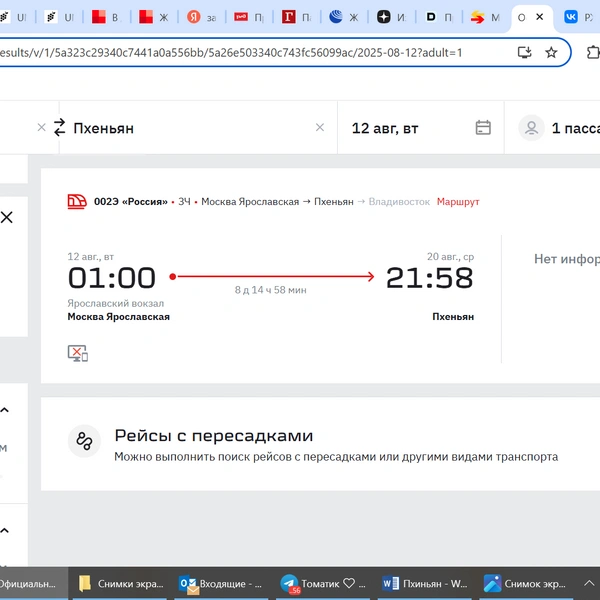This screenshot has width=600, height=600.
Task: Clear the departure station field
Action: [x=41, y=127]
